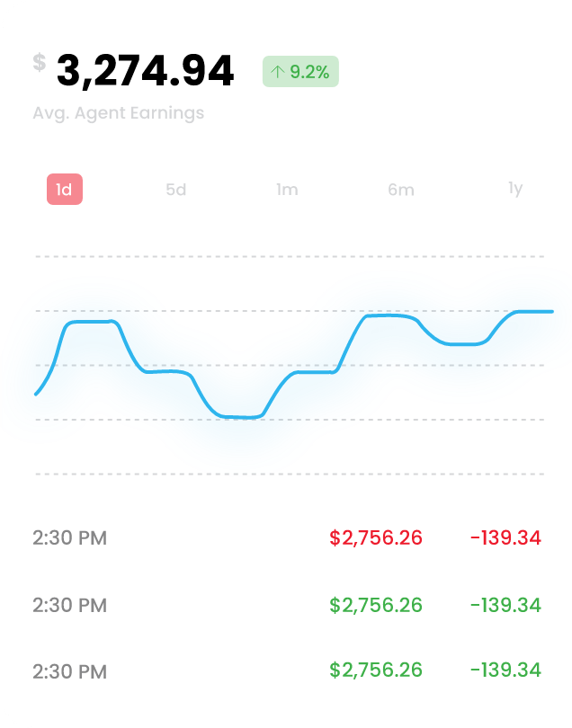Select 2:30 PM in the last row
The height and width of the screenshot is (728, 572).
point(69,671)
